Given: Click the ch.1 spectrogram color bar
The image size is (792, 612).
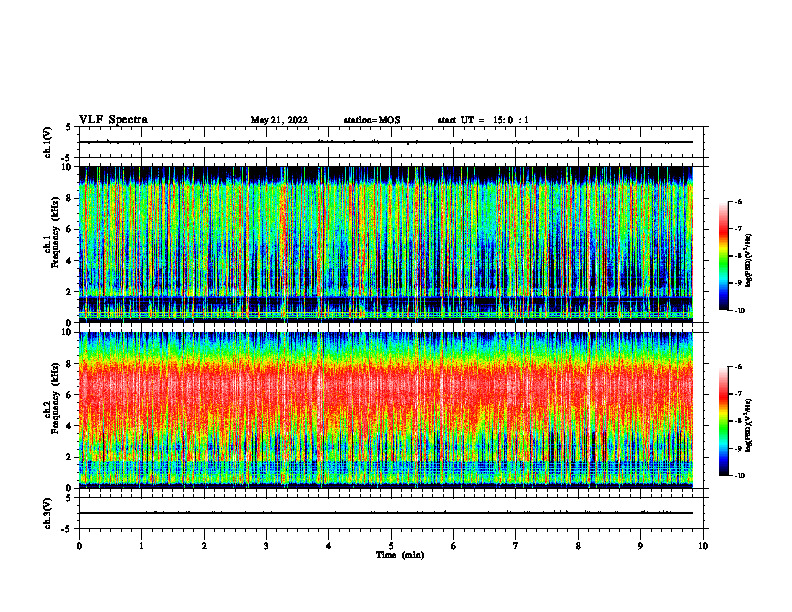Looking at the screenshot, I should coord(723,256).
